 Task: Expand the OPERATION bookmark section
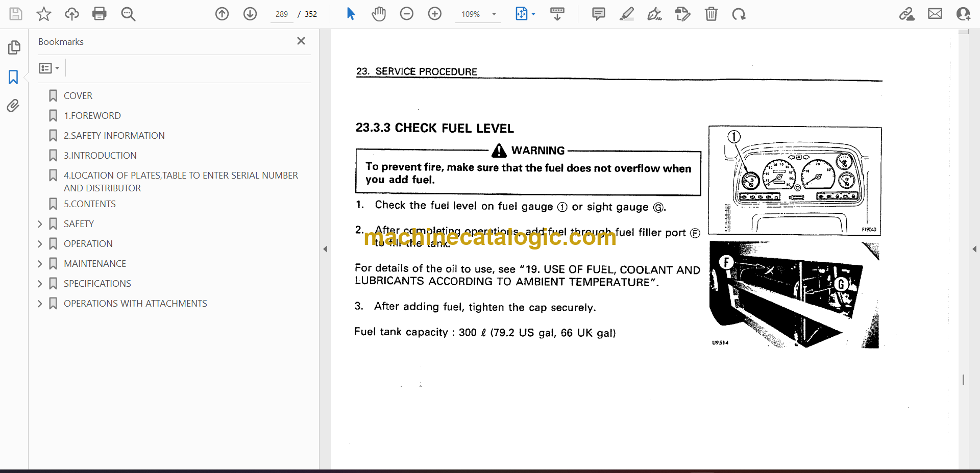[x=40, y=243]
